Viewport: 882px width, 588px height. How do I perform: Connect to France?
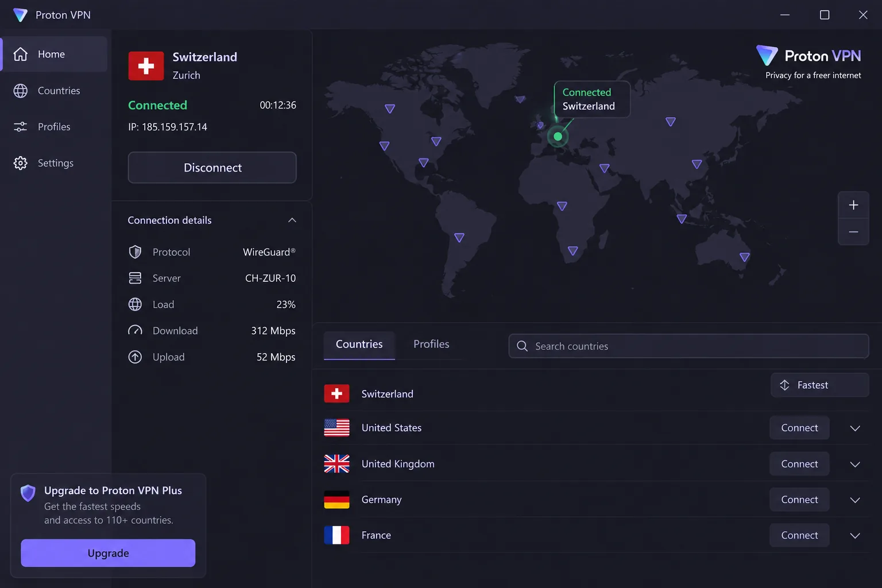tap(799, 535)
